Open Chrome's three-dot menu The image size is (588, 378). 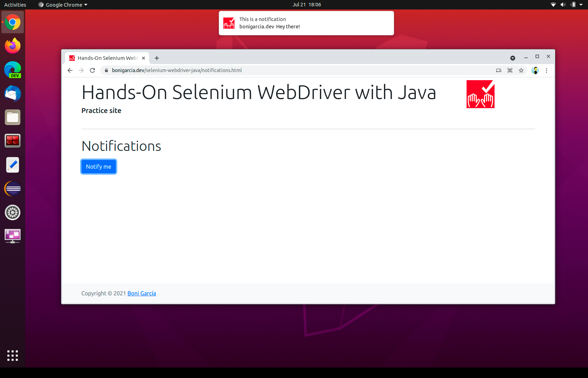[x=546, y=70]
